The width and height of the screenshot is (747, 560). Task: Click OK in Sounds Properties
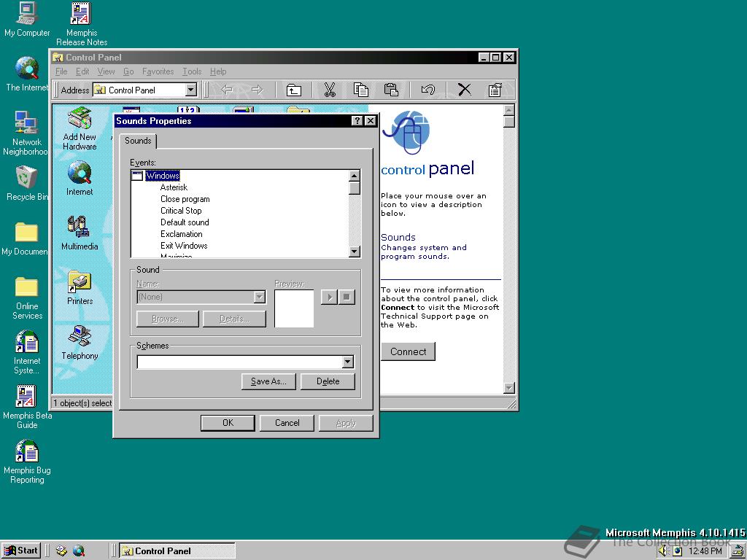tap(228, 423)
